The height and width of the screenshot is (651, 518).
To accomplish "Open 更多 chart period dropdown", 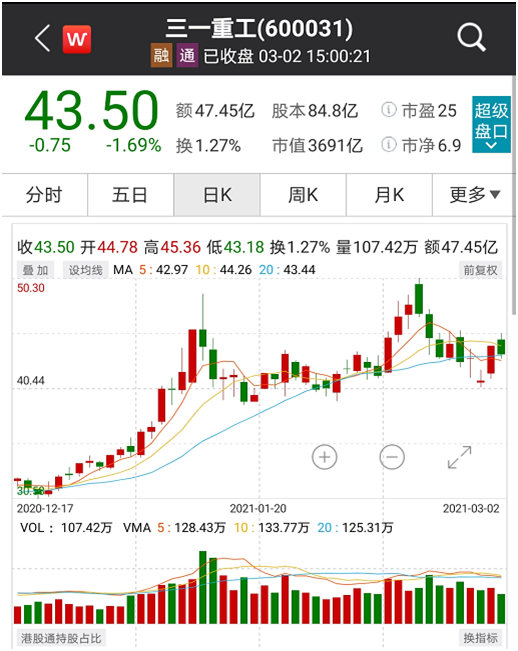I will coord(473,195).
